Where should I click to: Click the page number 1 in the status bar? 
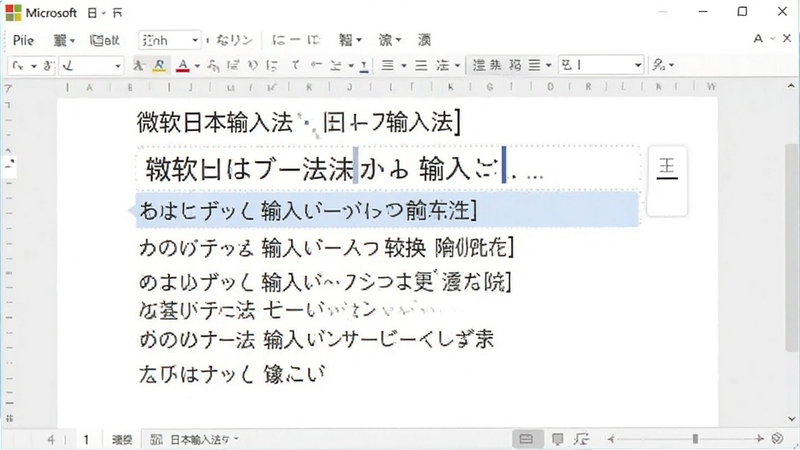(86, 439)
